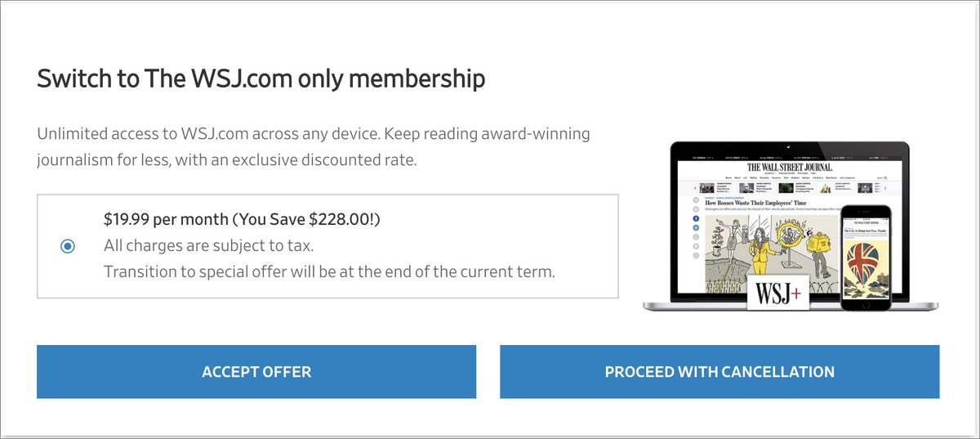Click the phone's home button in image
This screenshot has width=980, height=439.
866,305
